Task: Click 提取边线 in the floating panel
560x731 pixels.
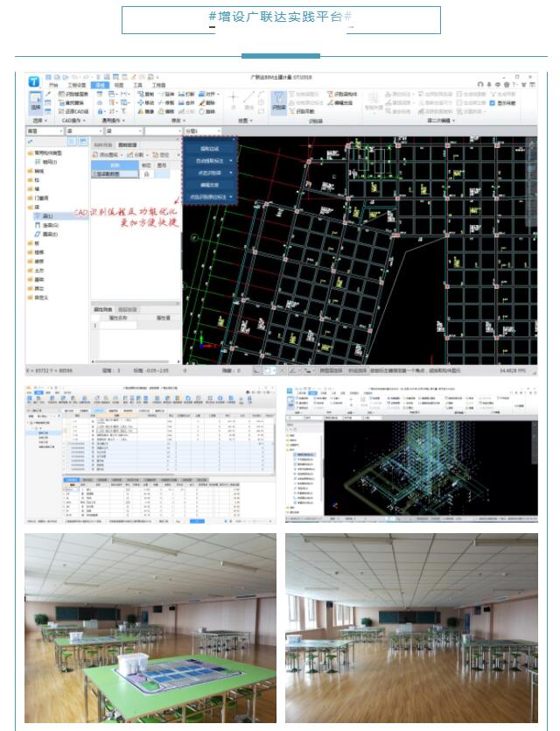Action: coord(210,149)
